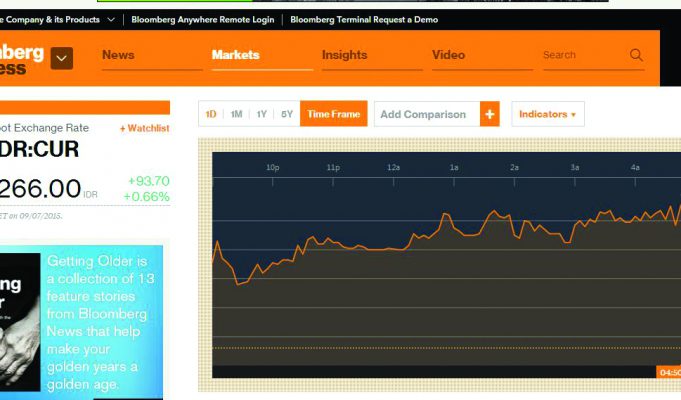Image resolution: width=681 pixels, height=400 pixels.
Task: Click the orange plus button beside Add Comparison
Action: pos(489,114)
